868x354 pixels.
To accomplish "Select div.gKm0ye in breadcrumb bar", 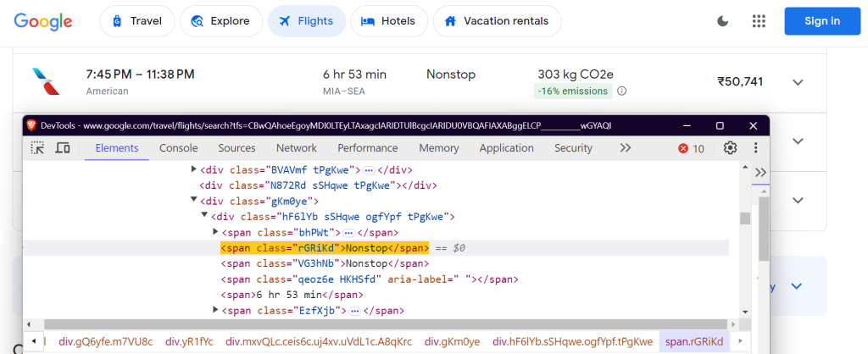I will pyautogui.click(x=452, y=341).
